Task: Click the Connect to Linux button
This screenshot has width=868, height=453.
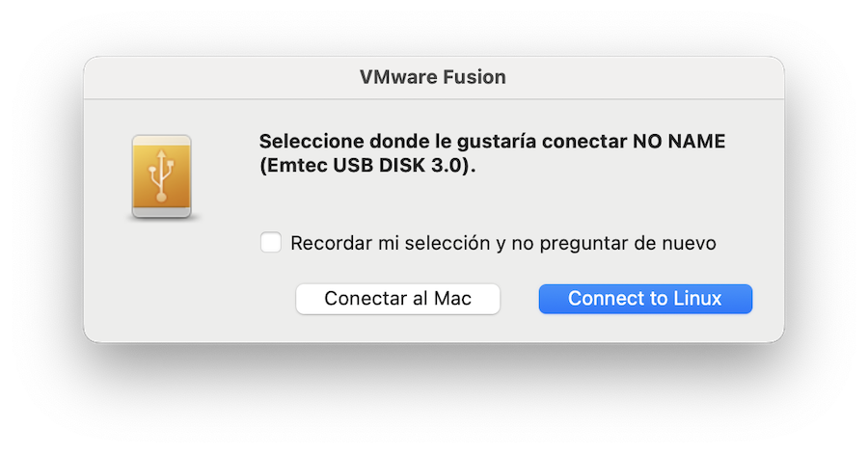Action: tap(644, 299)
